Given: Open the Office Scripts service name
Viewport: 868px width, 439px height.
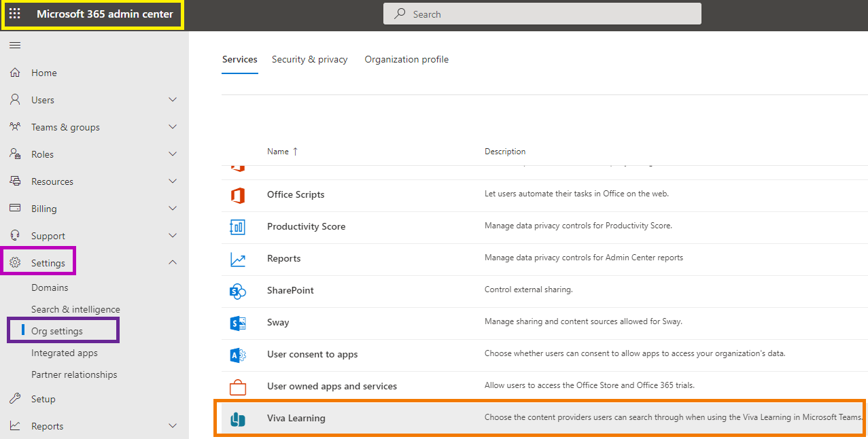Looking at the screenshot, I should [296, 194].
